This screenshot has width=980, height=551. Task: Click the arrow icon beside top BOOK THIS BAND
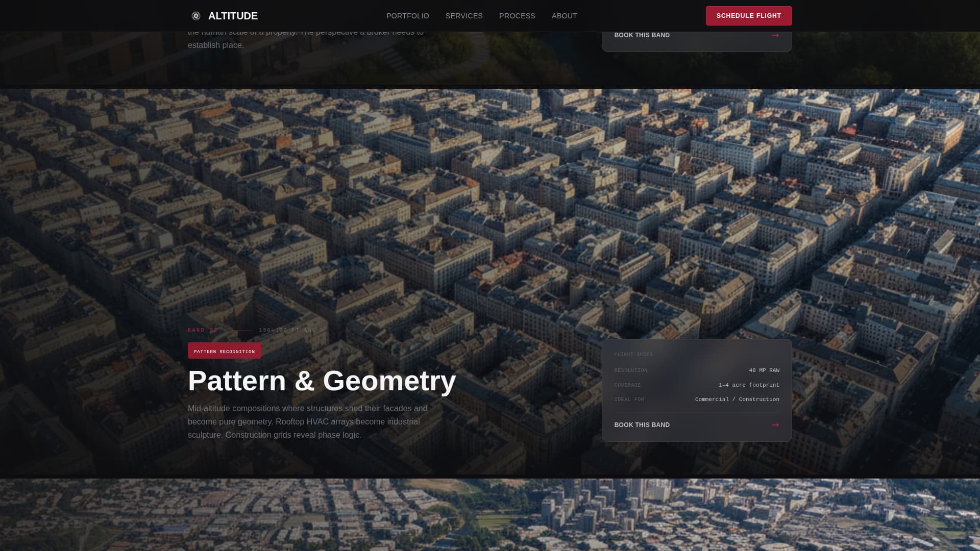tap(775, 35)
